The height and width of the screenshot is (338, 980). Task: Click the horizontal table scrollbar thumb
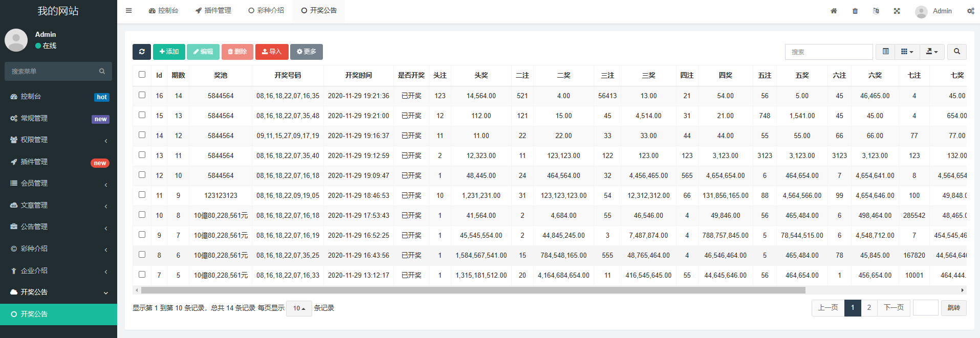click(x=473, y=290)
